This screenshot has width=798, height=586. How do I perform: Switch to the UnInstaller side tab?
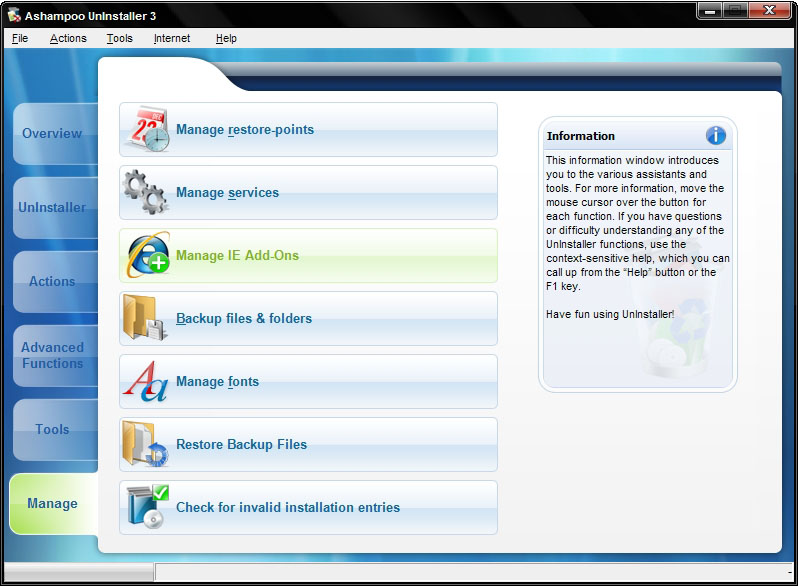55,207
